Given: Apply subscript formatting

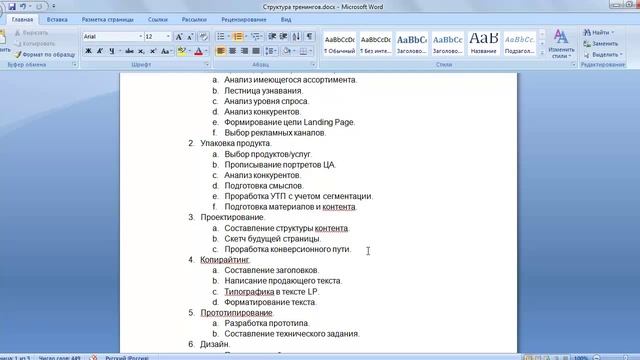Looking at the screenshot, I should coord(141,51).
